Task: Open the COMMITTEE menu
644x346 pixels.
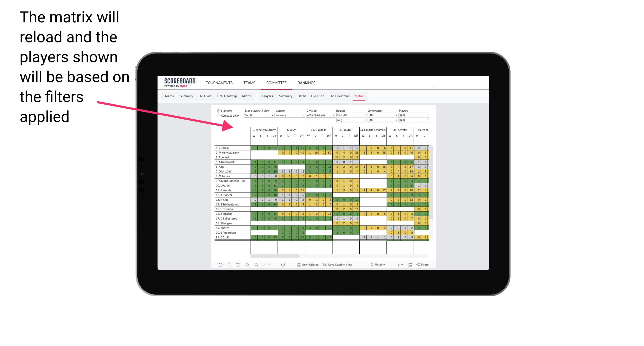Action: pos(276,83)
